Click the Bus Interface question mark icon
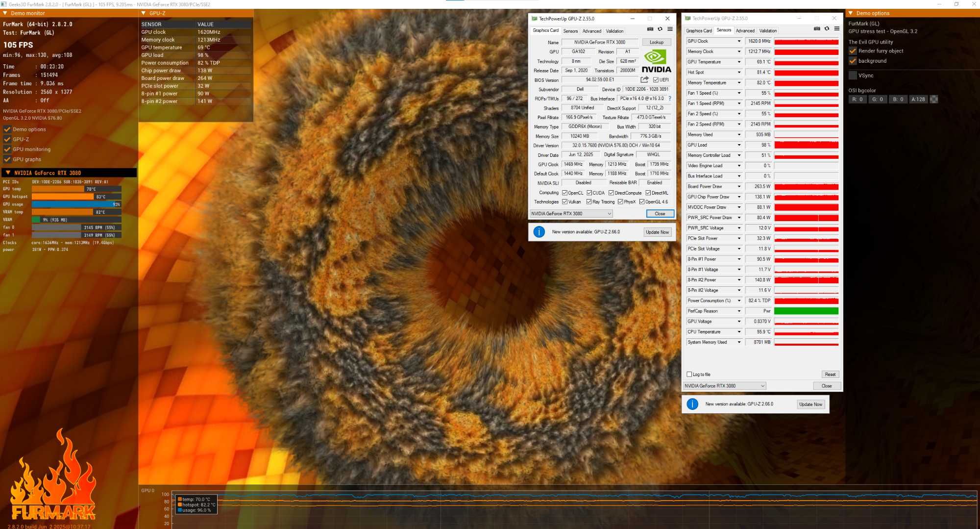The width and height of the screenshot is (980, 529). (670, 99)
